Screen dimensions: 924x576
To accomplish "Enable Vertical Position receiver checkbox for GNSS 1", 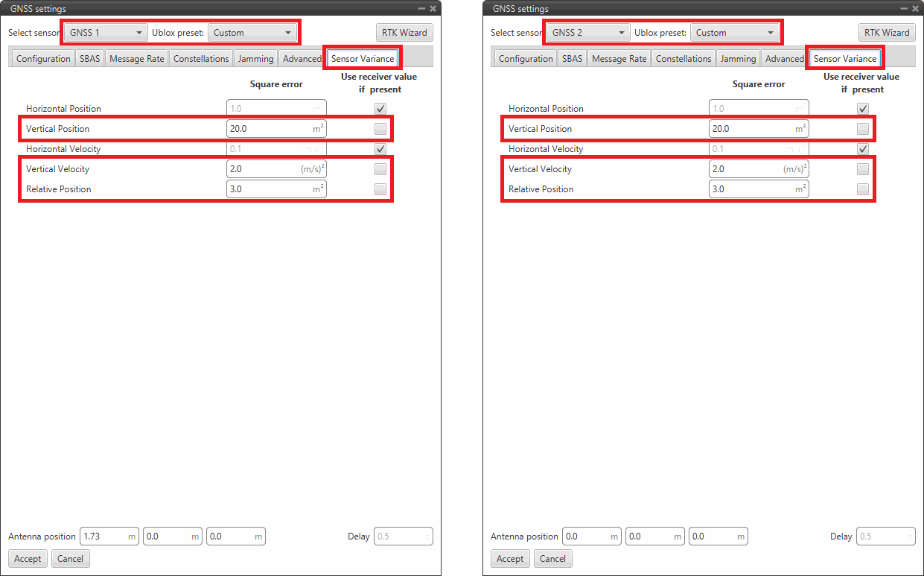I will tap(380, 129).
